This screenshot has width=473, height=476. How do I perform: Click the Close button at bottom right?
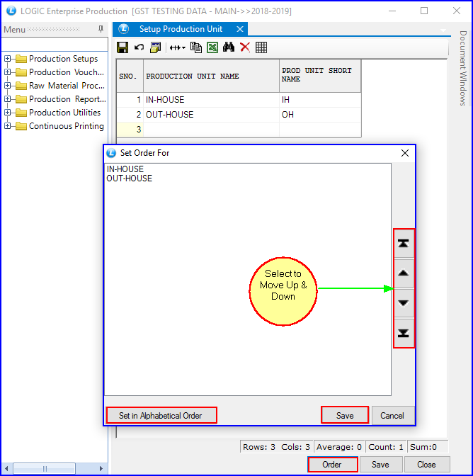427,465
